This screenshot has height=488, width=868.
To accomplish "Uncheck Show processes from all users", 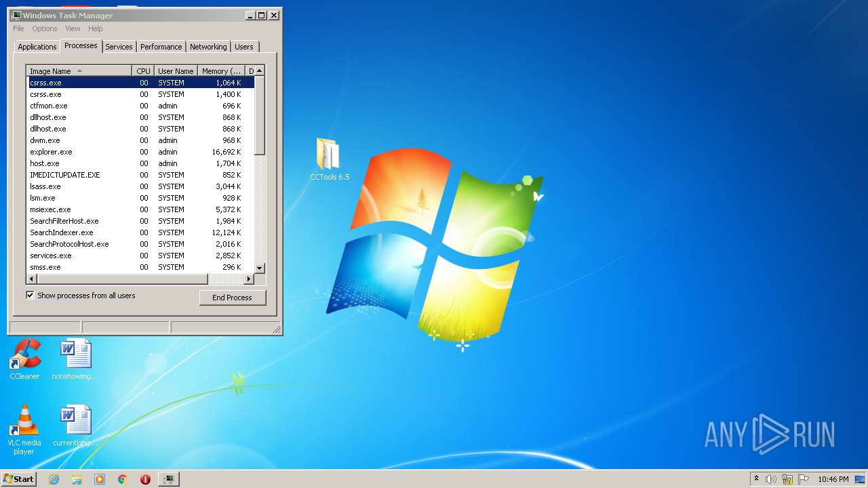I will [x=30, y=296].
